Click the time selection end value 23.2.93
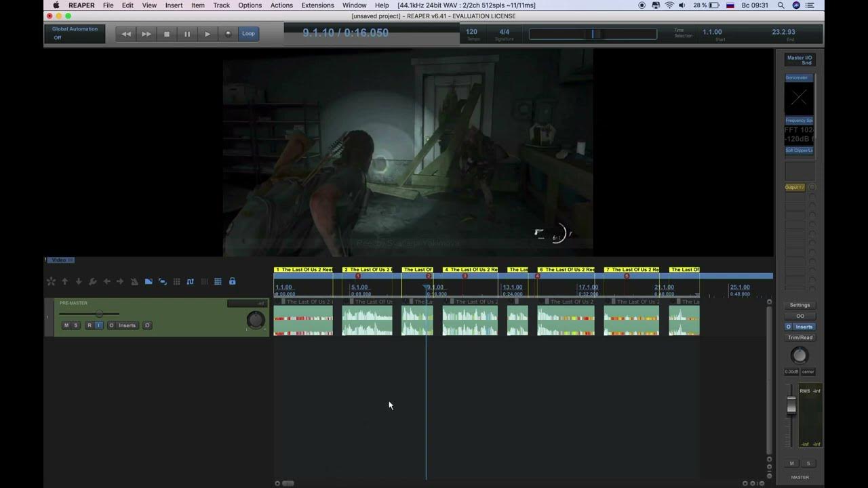 point(783,32)
